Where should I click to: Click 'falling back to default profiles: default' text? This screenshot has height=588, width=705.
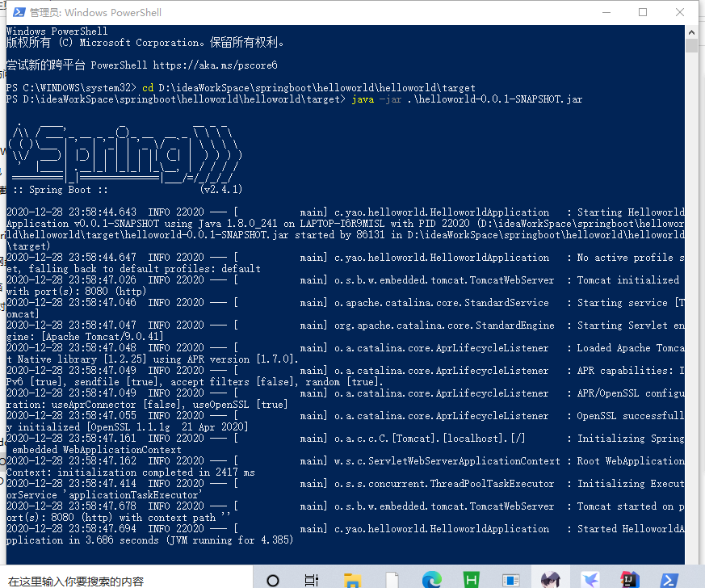tap(145, 269)
